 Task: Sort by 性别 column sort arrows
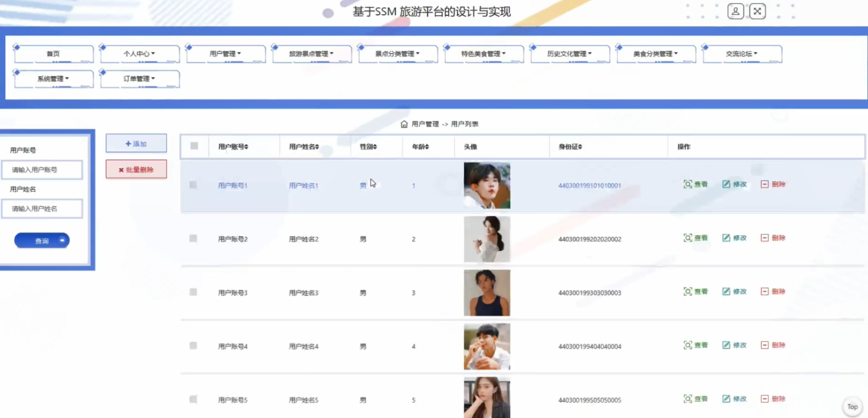point(374,147)
